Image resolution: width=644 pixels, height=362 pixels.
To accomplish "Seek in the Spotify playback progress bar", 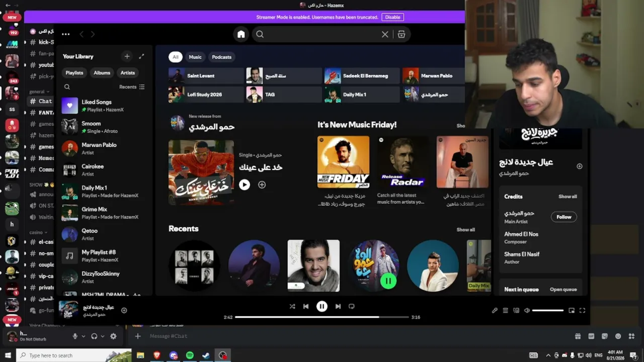I will pos(321,317).
